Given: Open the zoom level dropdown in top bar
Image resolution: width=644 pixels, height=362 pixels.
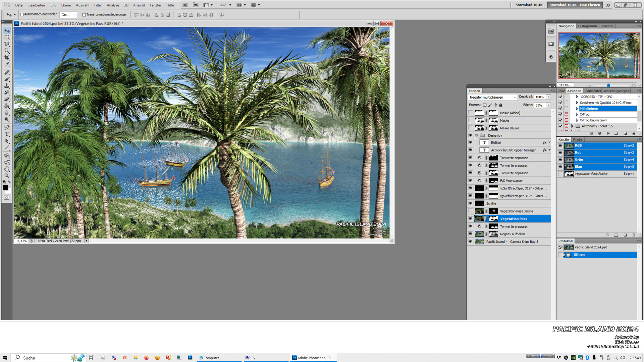Looking at the screenshot, I should point(230,5).
